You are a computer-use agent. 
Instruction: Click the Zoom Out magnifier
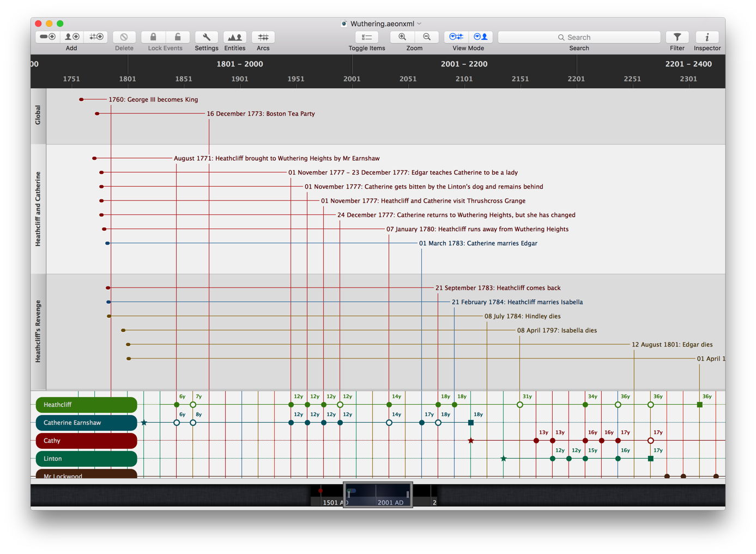click(427, 37)
